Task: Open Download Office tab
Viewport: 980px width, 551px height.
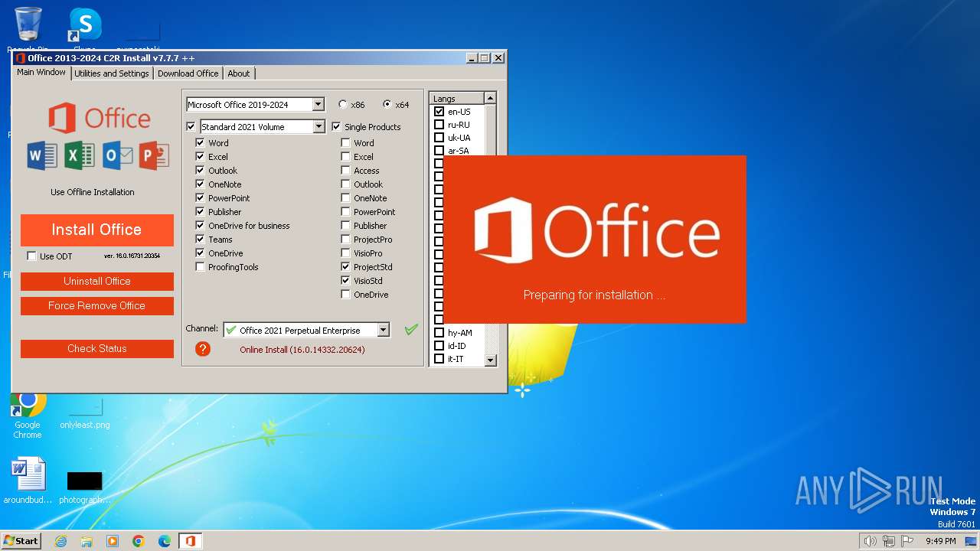Action: coord(188,73)
